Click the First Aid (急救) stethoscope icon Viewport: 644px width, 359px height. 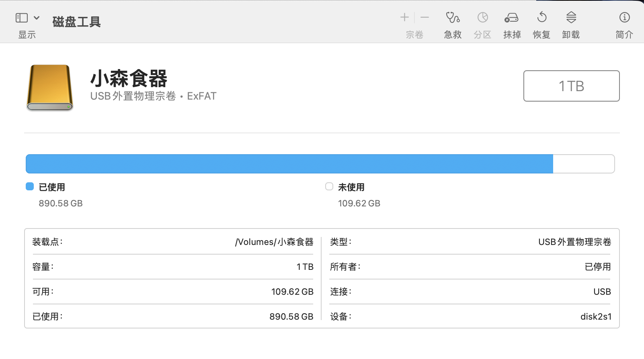coord(453,18)
